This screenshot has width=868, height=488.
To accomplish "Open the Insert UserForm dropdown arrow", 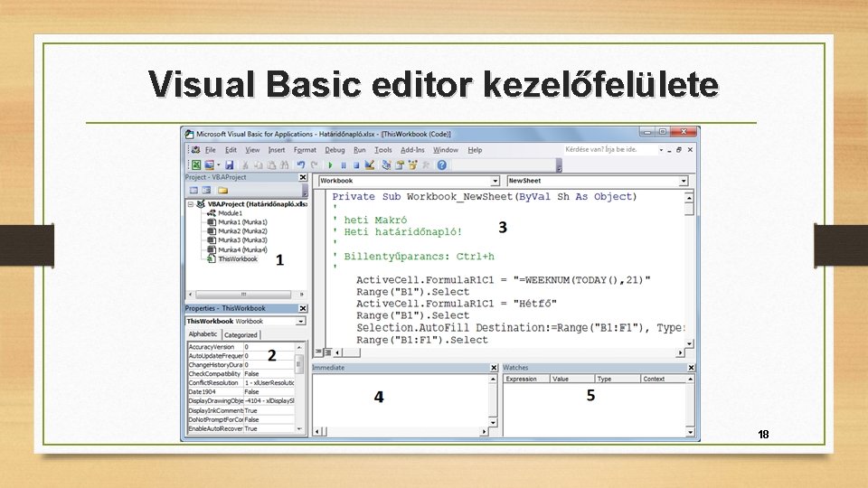I will click(x=218, y=164).
